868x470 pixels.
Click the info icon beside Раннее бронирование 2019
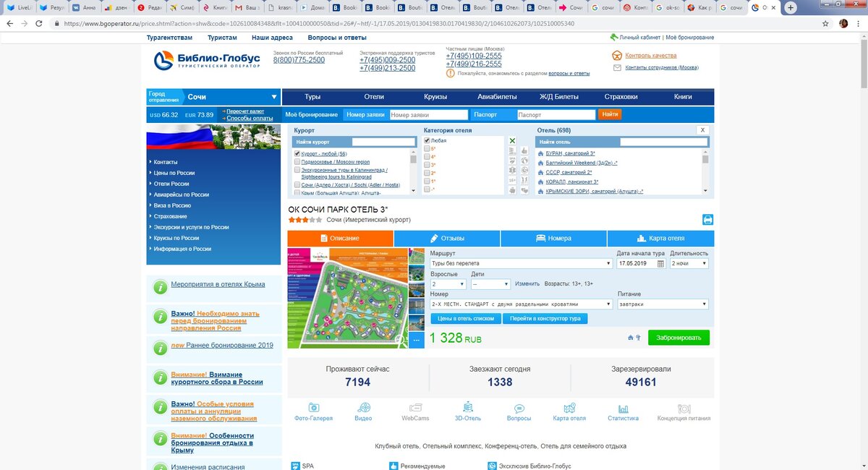click(161, 348)
